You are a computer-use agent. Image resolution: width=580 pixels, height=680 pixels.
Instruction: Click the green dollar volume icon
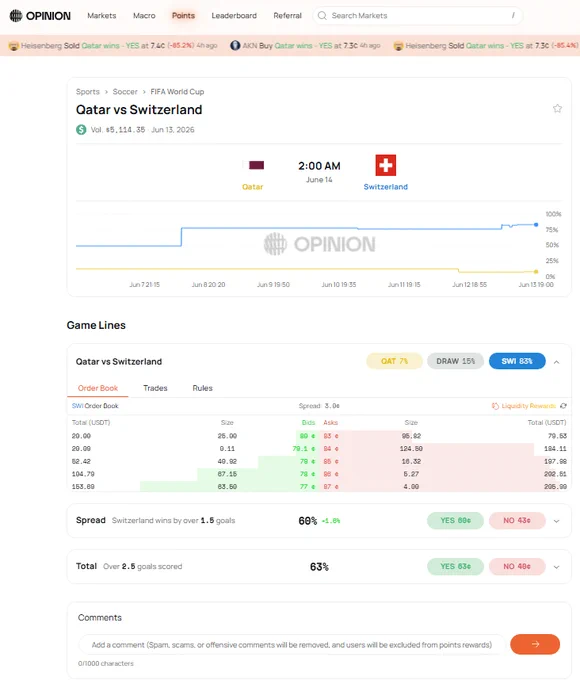coord(81,130)
